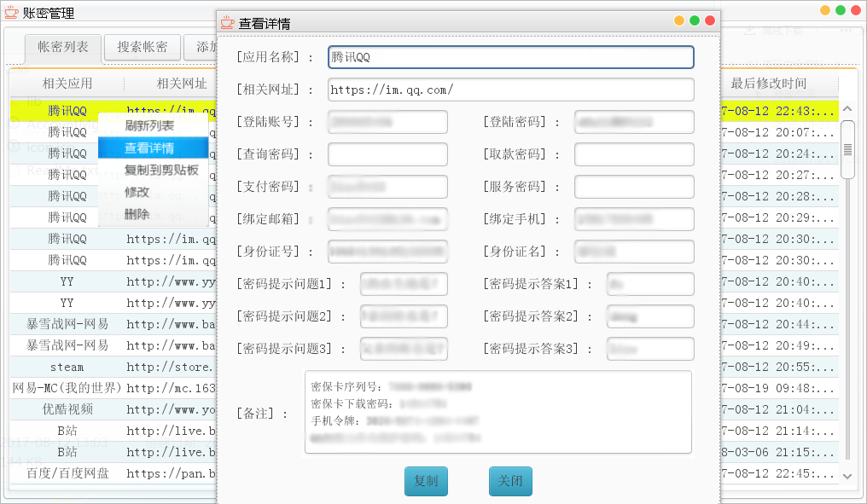Choose 查看详情 from the context menu
The image size is (867, 504).
153,148
